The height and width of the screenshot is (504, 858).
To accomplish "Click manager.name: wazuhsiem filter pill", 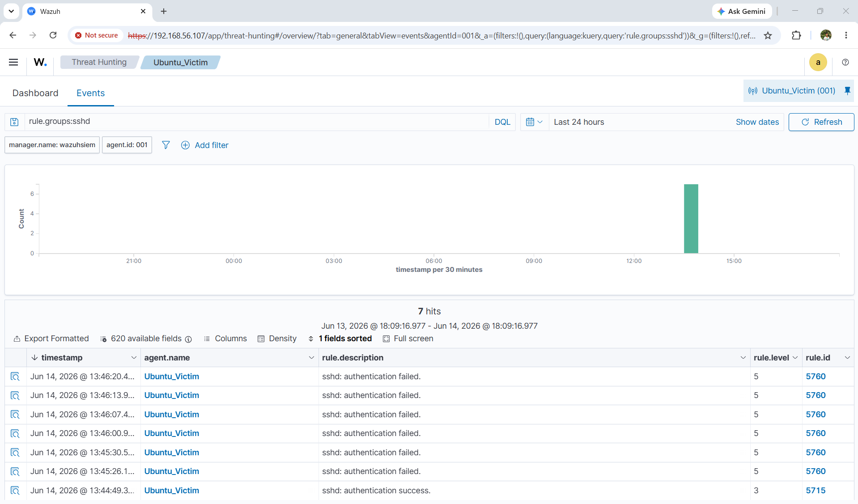I will [52, 145].
